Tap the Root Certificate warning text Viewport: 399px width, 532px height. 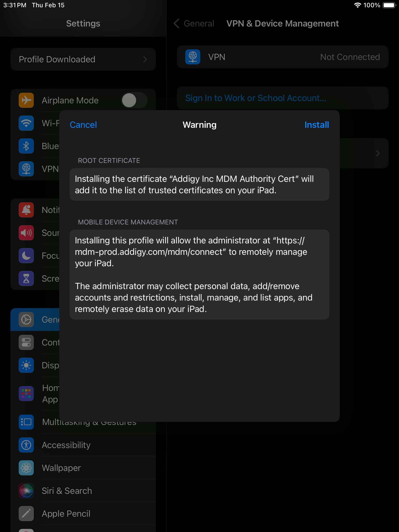[199, 184]
